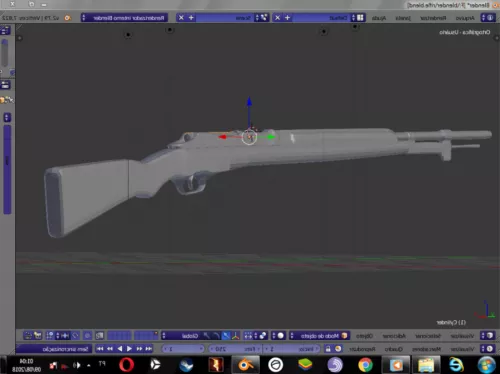Open Opera browser from the taskbar
Image resolution: width=500 pixels, height=374 pixels.
[127, 365]
